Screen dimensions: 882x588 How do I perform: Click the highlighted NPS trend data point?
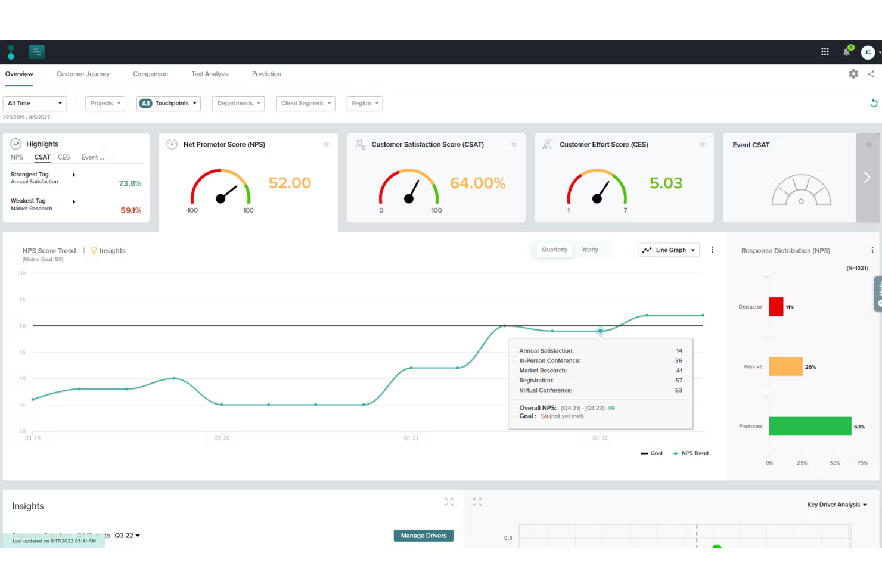point(601,331)
